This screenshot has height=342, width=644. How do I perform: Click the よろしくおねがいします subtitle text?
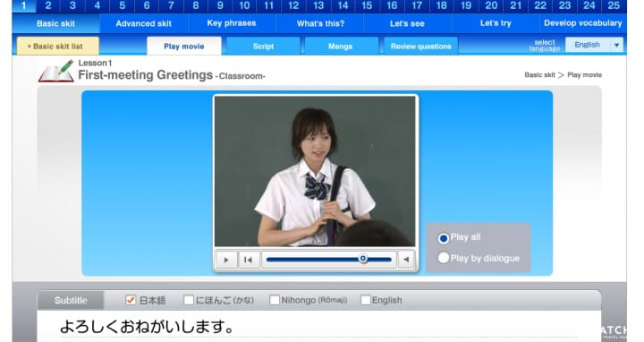coord(147,327)
